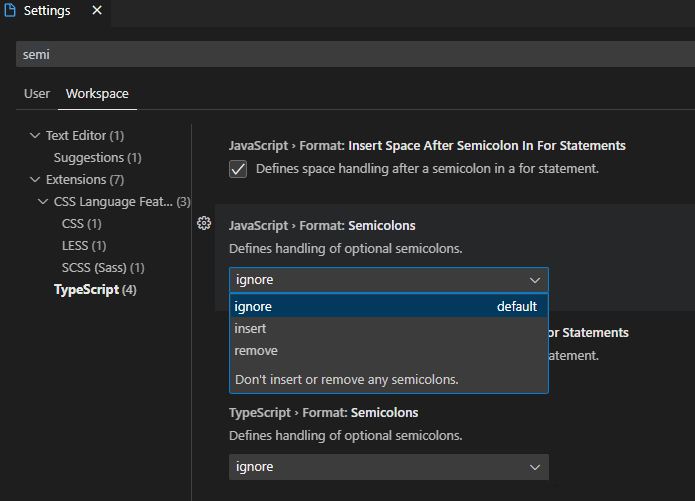This screenshot has width=695, height=501.
Task: Click the gear icon beside JavaScript Semicolons setting
Action: [204, 224]
